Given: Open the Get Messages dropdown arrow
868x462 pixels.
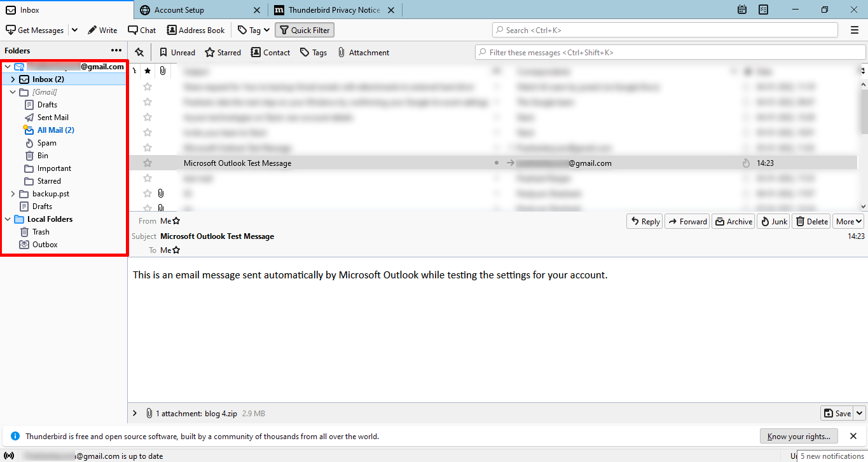Looking at the screenshot, I should click(74, 30).
